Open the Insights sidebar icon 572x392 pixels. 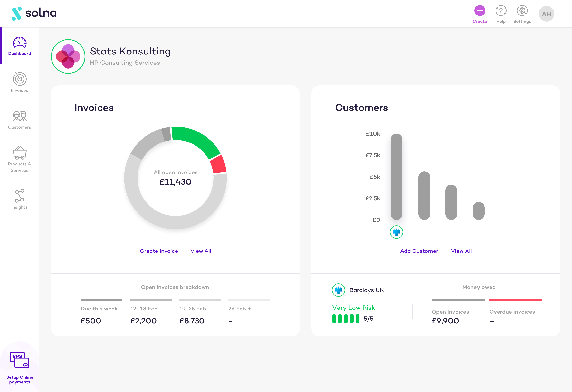[x=19, y=196]
